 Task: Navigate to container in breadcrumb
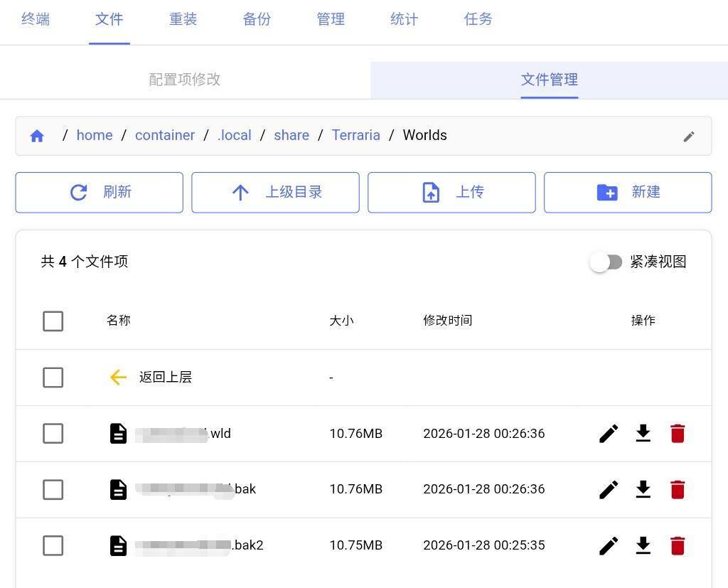[x=165, y=135]
